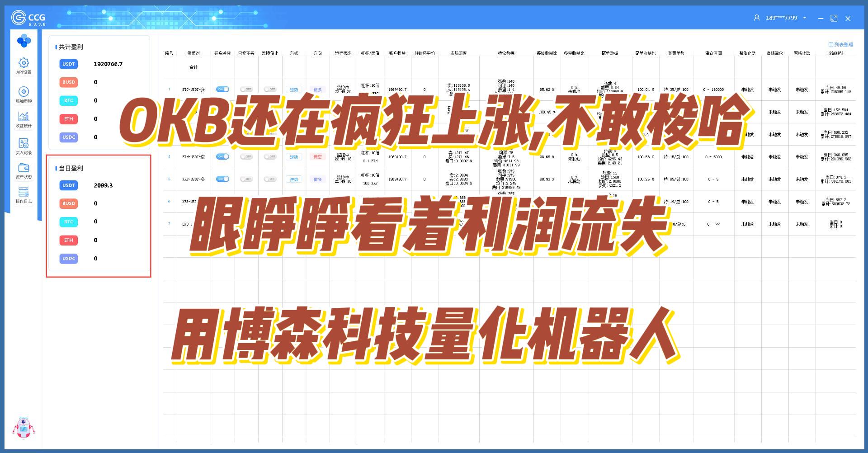This screenshot has width=868, height=453.
Task: Select row number 5 link
Action: pyautogui.click(x=169, y=179)
